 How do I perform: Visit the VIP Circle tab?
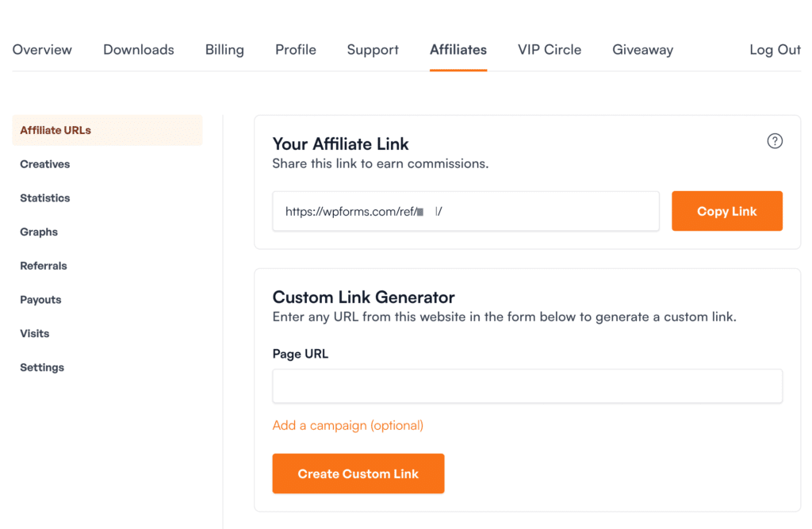coord(549,49)
